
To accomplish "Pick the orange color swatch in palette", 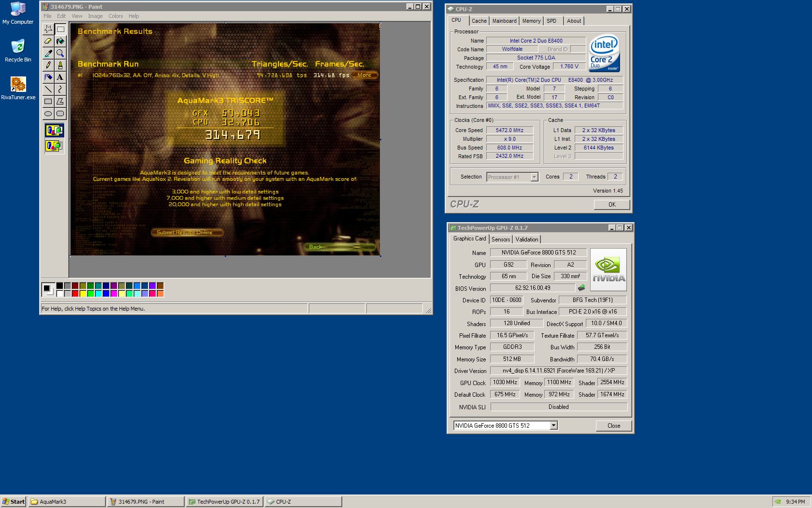I will coord(160,294).
